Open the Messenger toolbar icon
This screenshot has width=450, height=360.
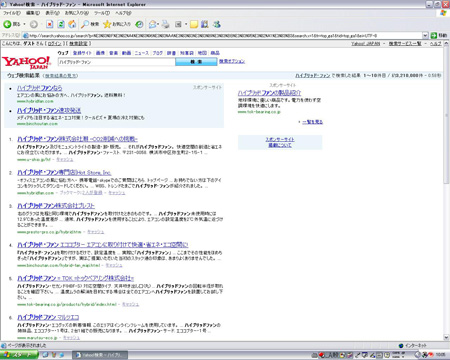coord(217,24)
